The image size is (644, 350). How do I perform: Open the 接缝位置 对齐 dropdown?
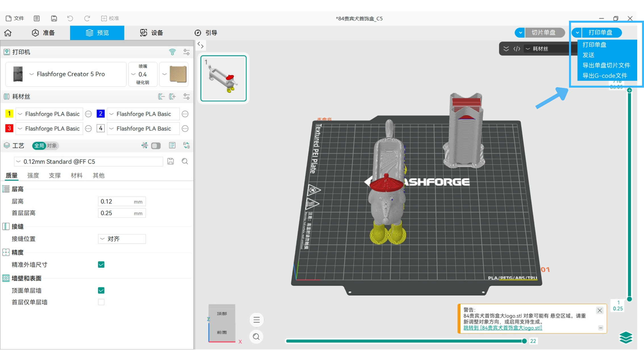coord(122,239)
